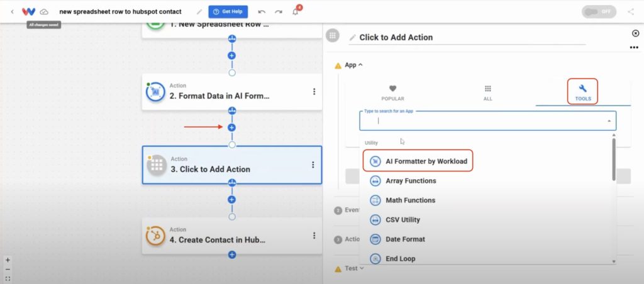The height and width of the screenshot is (284, 644).
Task: Zoom out on the canvas
Action: click(8, 270)
